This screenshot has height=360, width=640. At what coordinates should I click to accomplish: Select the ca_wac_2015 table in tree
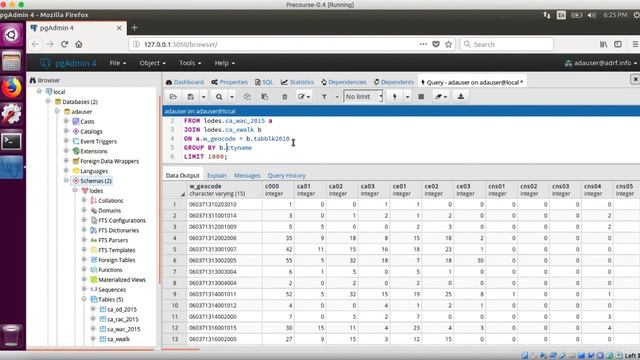point(123,329)
